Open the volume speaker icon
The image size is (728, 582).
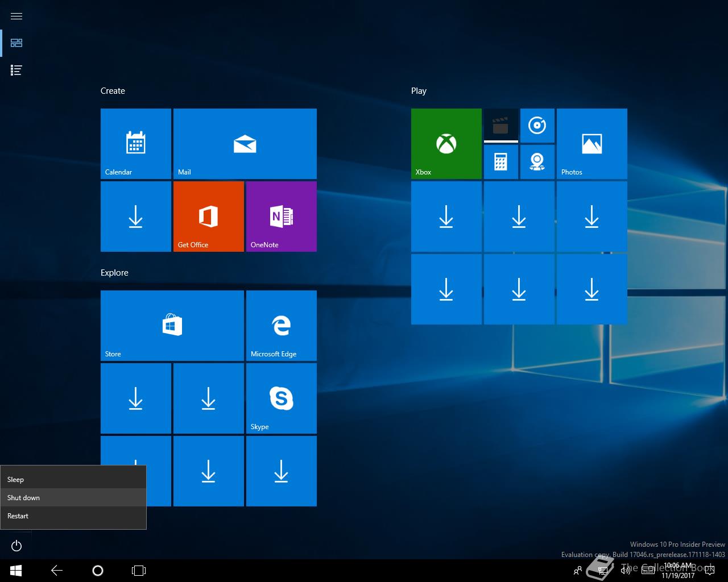coord(626,571)
